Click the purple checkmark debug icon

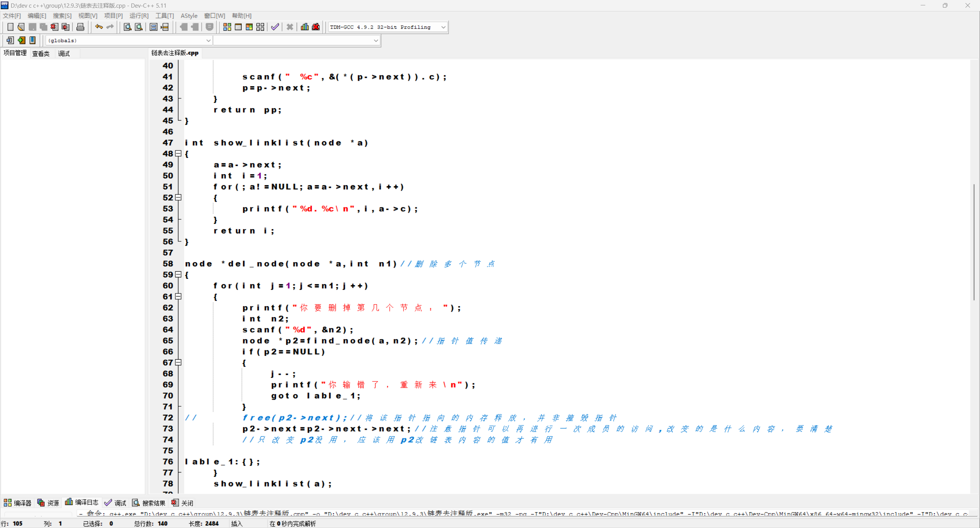coord(275,27)
